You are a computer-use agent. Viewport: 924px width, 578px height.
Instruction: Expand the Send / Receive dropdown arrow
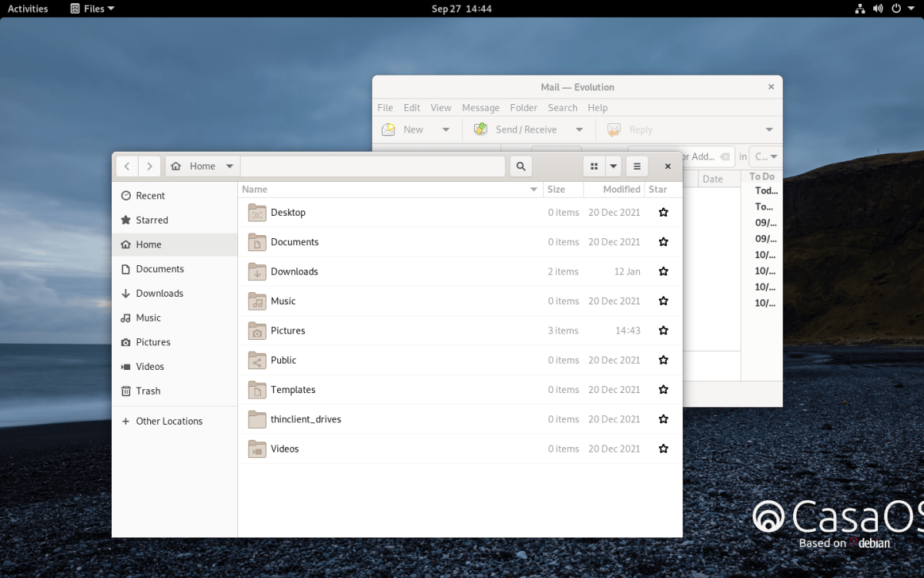[580, 129]
